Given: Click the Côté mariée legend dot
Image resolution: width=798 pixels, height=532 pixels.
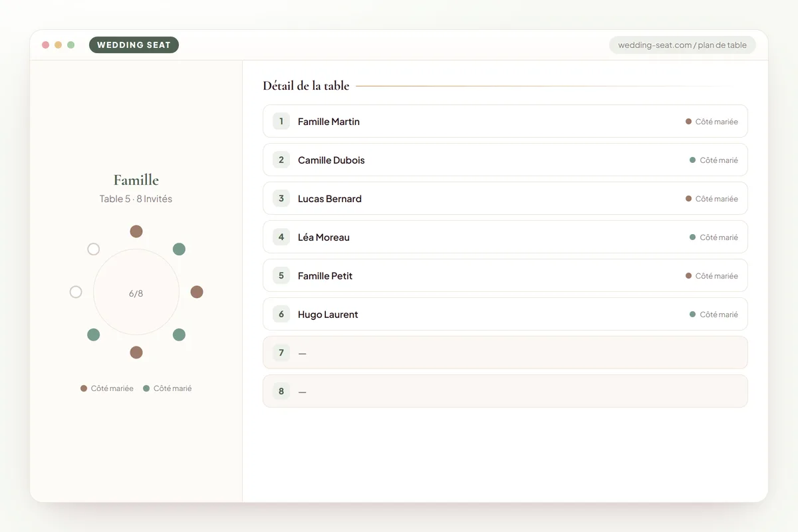Looking at the screenshot, I should pos(84,388).
